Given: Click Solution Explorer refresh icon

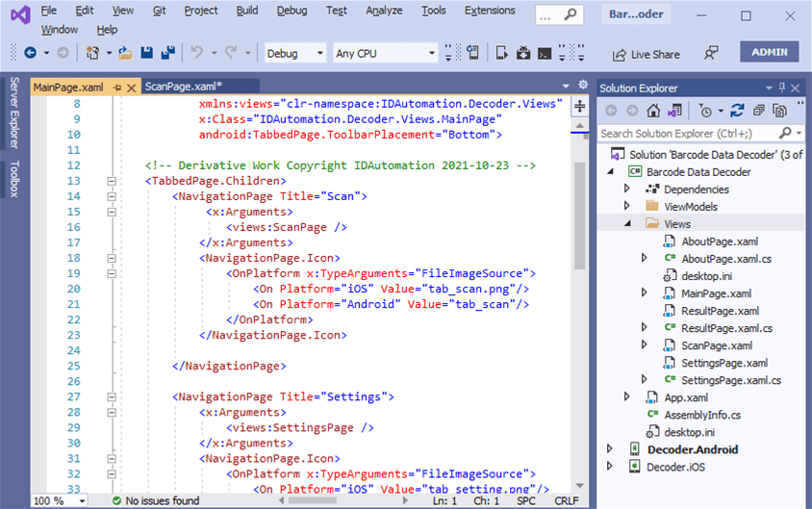Looking at the screenshot, I should pos(737,111).
